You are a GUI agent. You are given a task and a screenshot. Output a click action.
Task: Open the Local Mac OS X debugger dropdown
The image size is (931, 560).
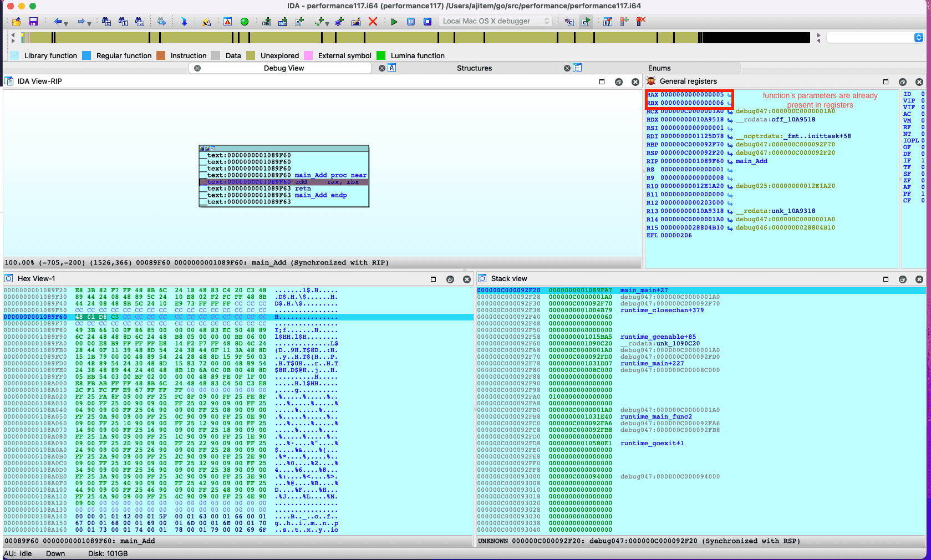tap(496, 21)
